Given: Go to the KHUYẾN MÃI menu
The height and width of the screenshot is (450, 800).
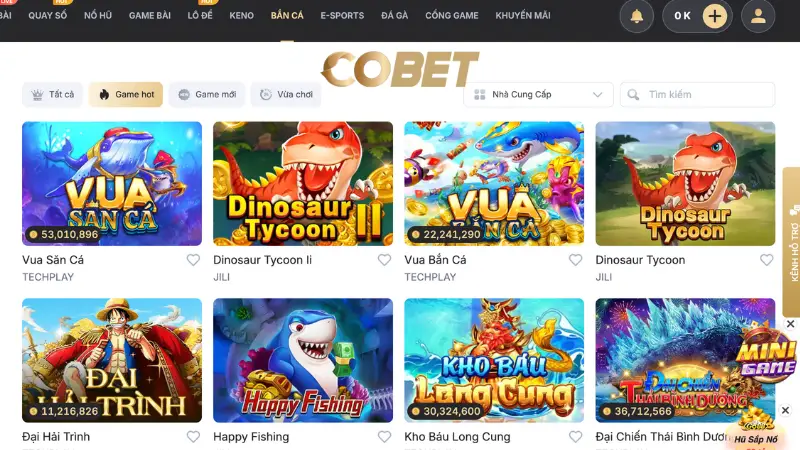Looking at the screenshot, I should 523,16.
